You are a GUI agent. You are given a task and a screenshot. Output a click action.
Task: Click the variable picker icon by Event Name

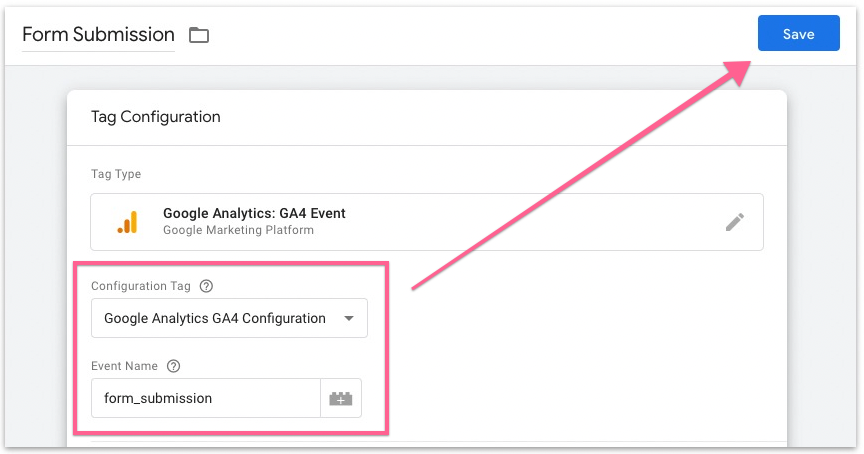(x=340, y=398)
